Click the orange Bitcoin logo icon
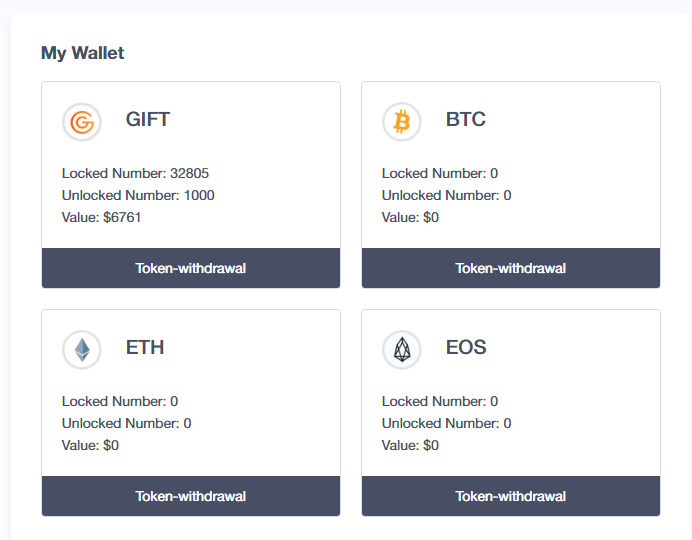 402,122
